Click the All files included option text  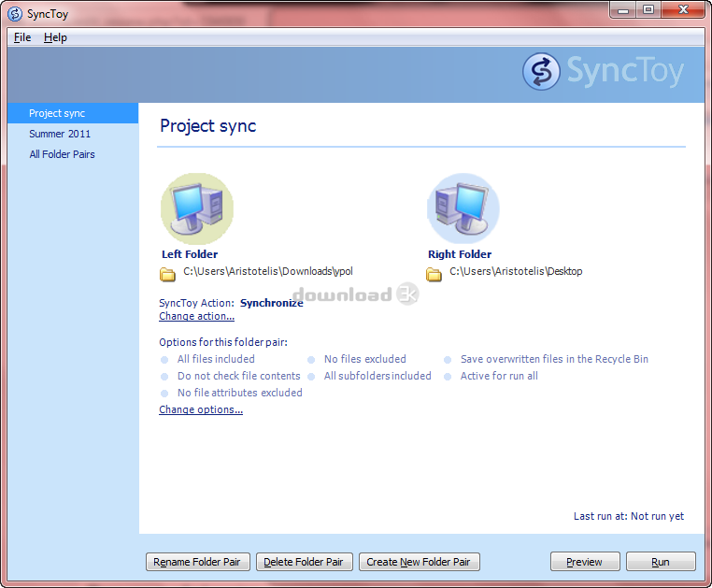(x=216, y=359)
